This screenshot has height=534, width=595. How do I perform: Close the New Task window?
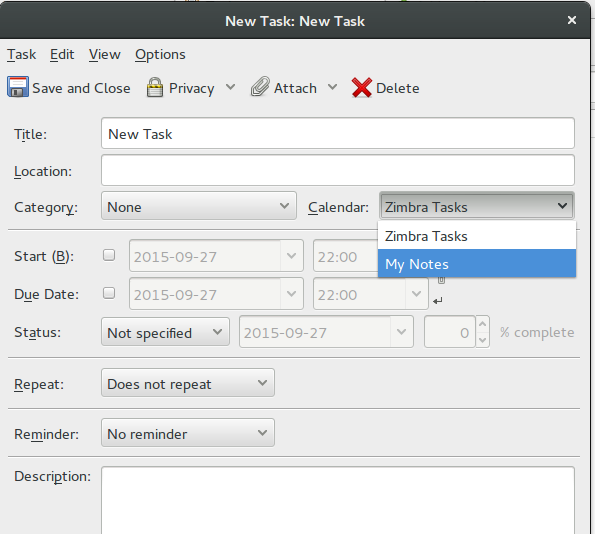(x=572, y=20)
